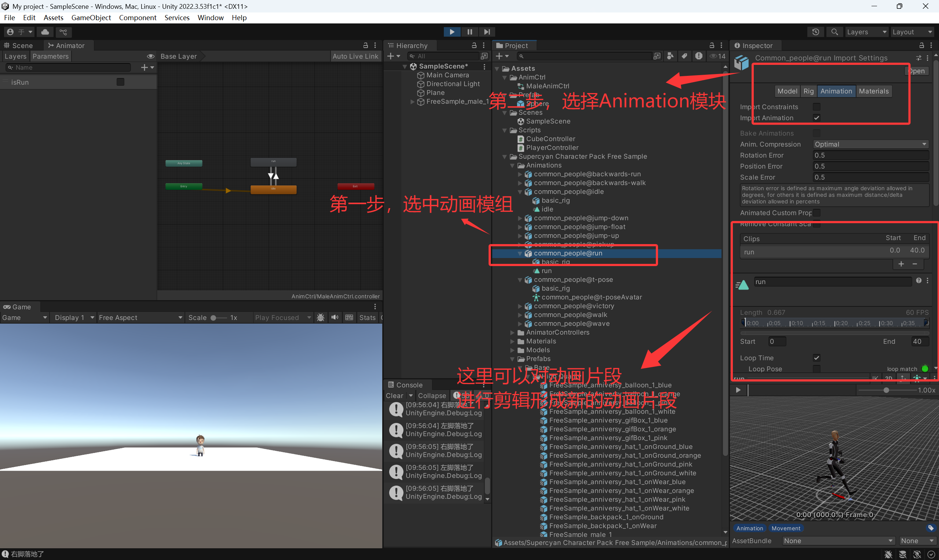Open the Play Focused dropdown
The height and width of the screenshot is (560, 939).
pyautogui.click(x=283, y=318)
